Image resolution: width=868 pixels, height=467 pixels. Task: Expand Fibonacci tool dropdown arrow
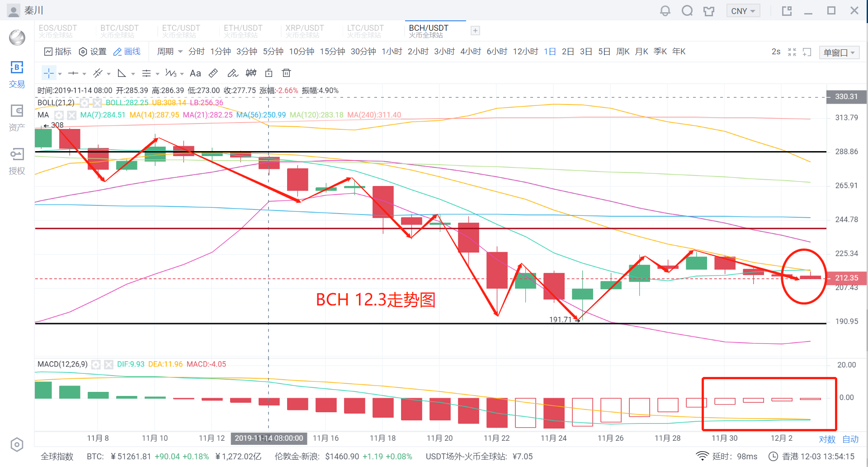(157, 74)
